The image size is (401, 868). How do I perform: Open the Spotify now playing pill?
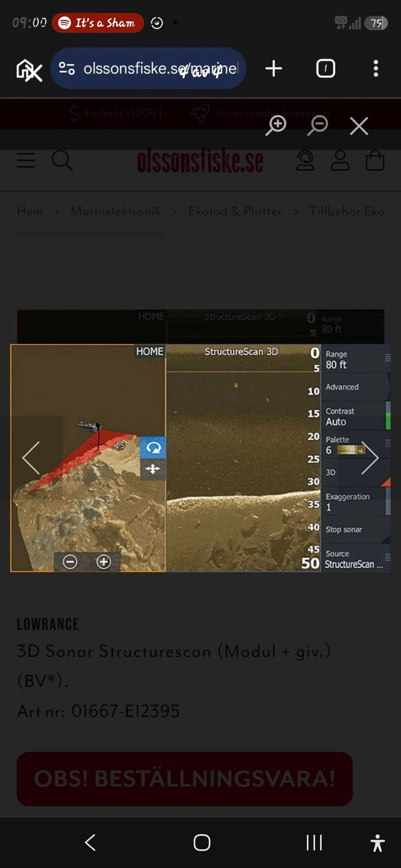coord(98,23)
